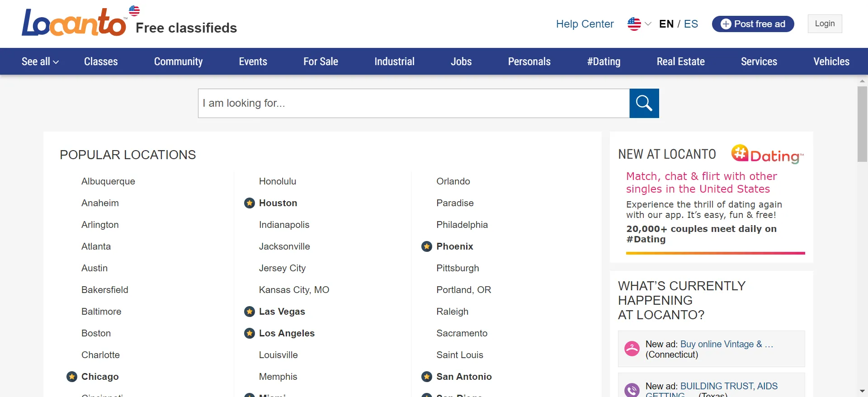Click 'Match, chat & flirt' dating promo text
This screenshot has height=397, width=868.
pos(702,182)
